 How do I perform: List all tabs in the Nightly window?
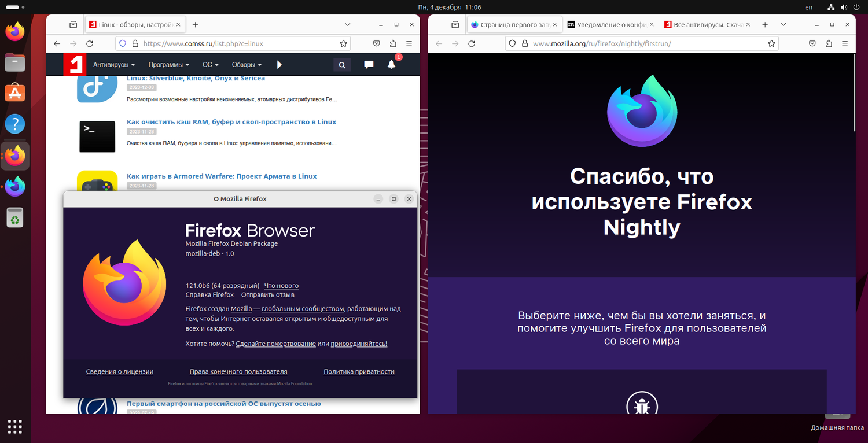[783, 25]
